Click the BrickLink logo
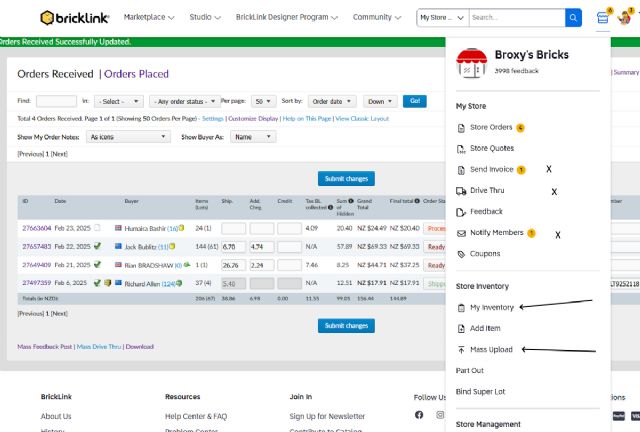This screenshot has width=640, height=432. tap(75, 17)
